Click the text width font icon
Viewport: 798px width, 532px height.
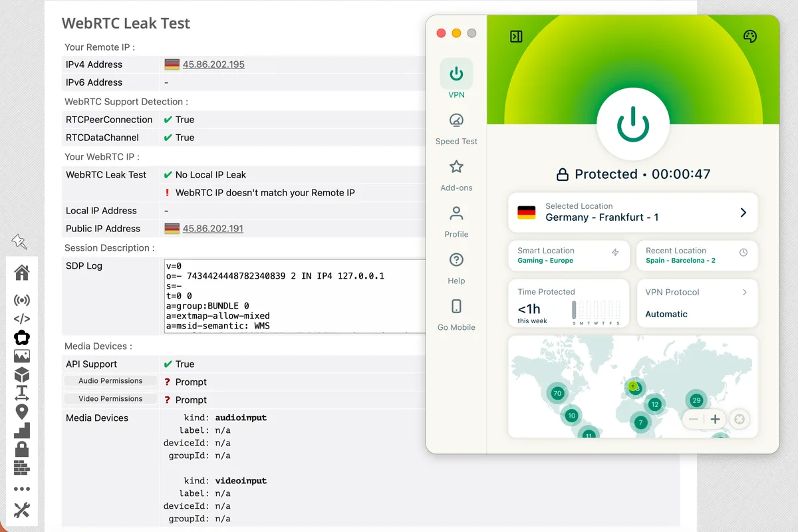[22, 393]
